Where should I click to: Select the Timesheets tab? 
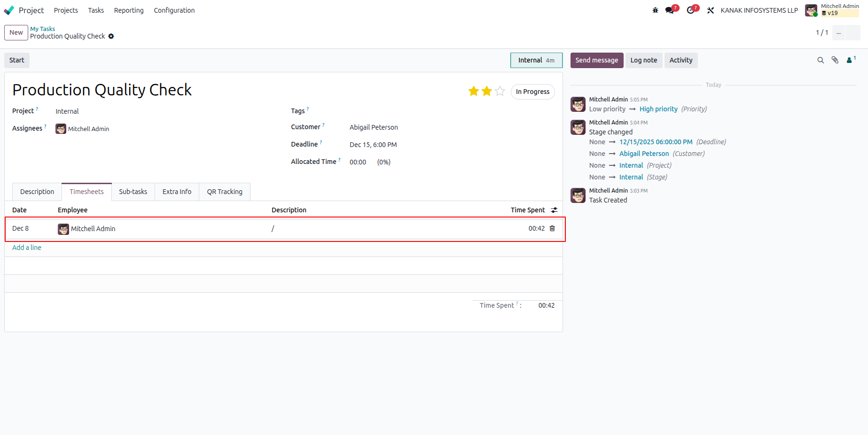pyautogui.click(x=86, y=192)
